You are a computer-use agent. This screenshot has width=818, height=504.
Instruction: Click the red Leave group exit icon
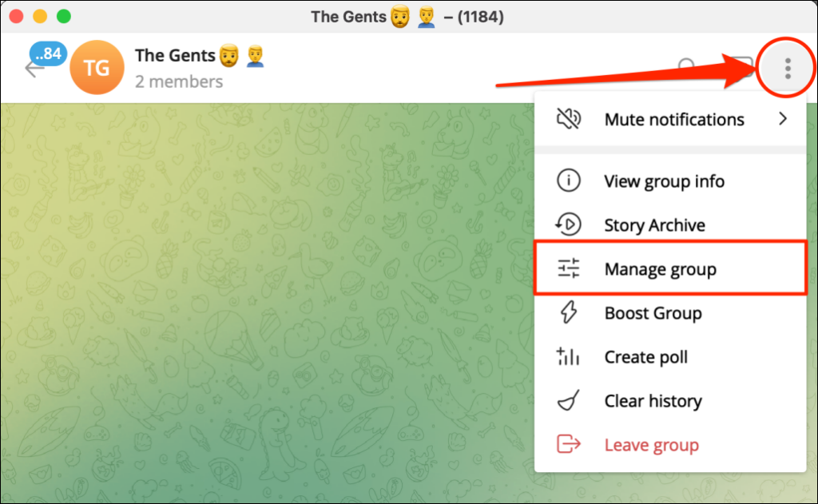(568, 445)
